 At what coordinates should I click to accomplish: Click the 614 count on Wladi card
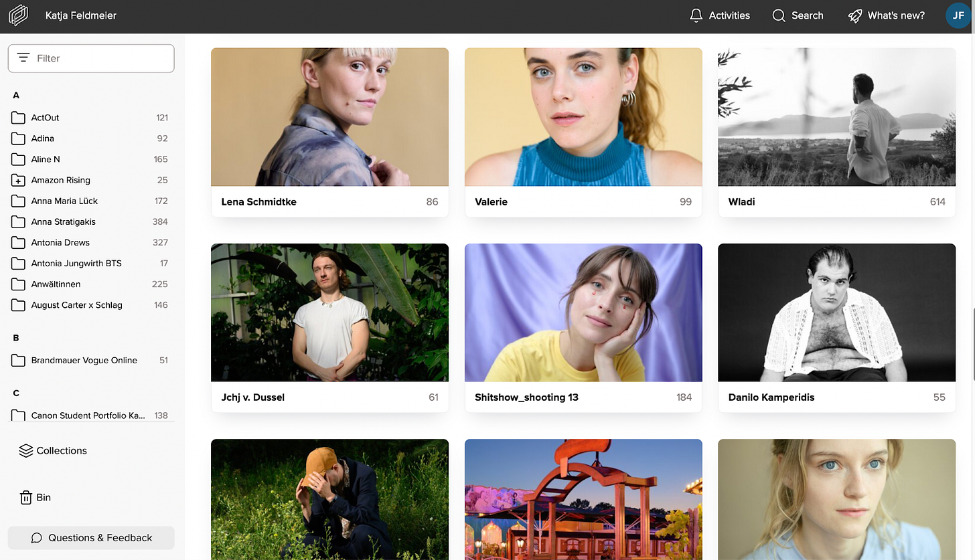click(x=937, y=201)
